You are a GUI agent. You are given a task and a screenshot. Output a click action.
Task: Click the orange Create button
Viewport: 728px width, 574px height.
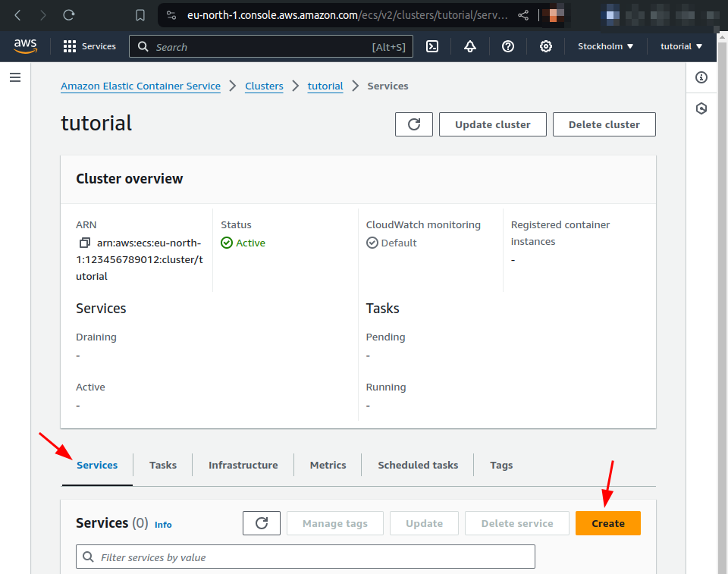pos(607,523)
